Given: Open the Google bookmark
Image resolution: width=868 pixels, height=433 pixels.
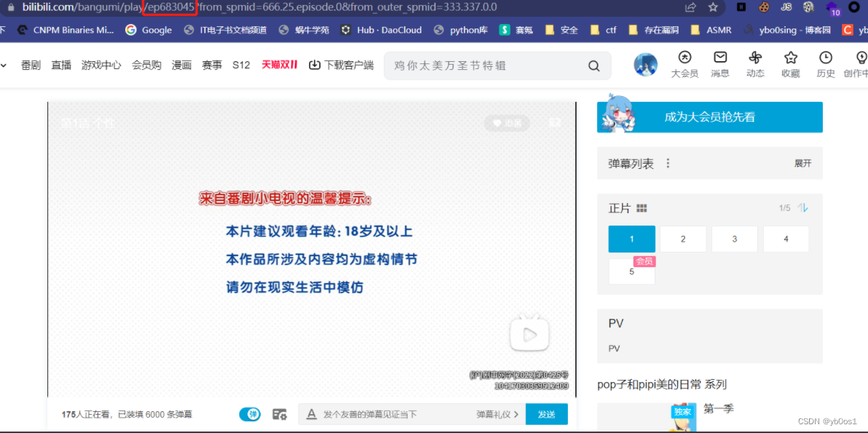Looking at the screenshot, I should (x=149, y=30).
